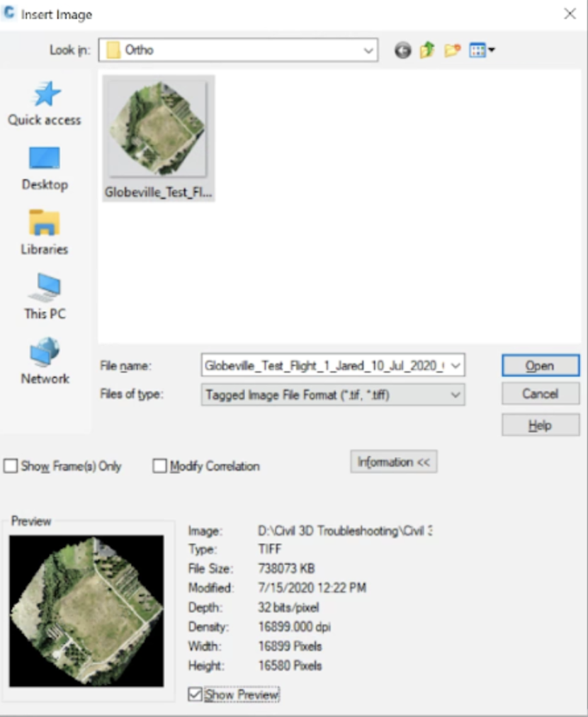588x717 pixels.
Task: Expand the File name dropdown
Action: [x=456, y=366]
